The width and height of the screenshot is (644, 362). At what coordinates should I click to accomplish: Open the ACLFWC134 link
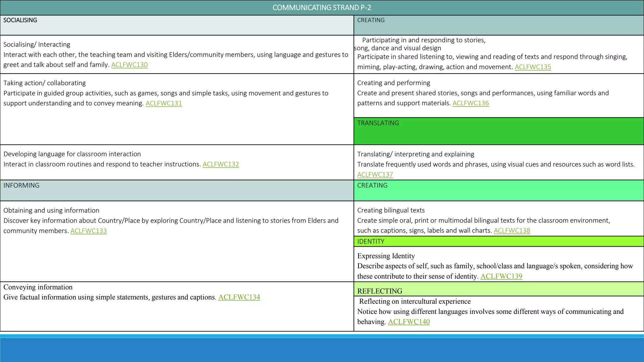pyautogui.click(x=239, y=297)
